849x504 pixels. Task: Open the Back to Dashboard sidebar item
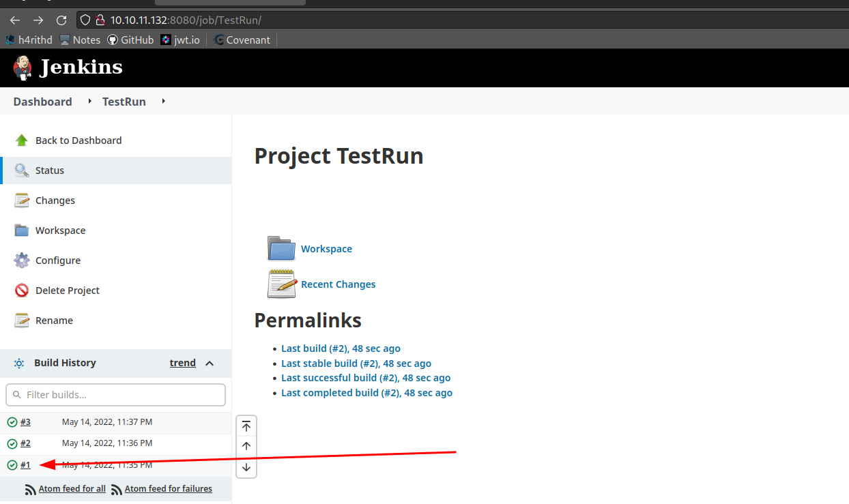coord(116,140)
